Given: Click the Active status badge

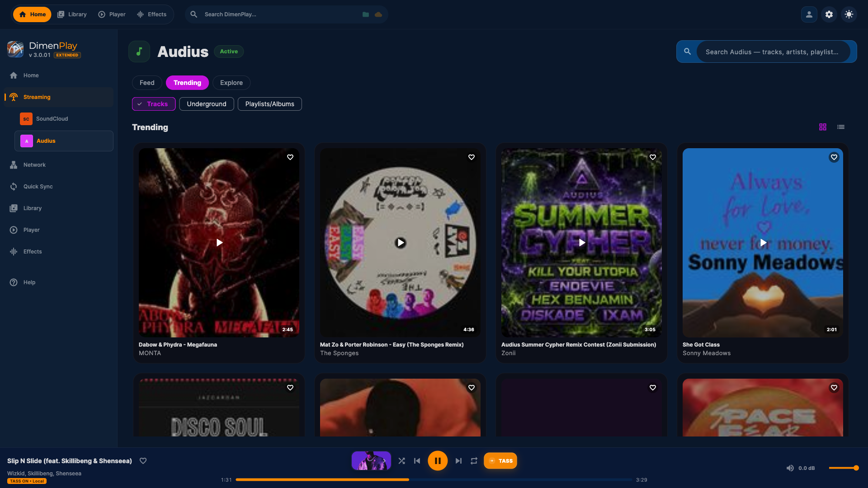Looking at the screenshot, I should pos(229,52).
